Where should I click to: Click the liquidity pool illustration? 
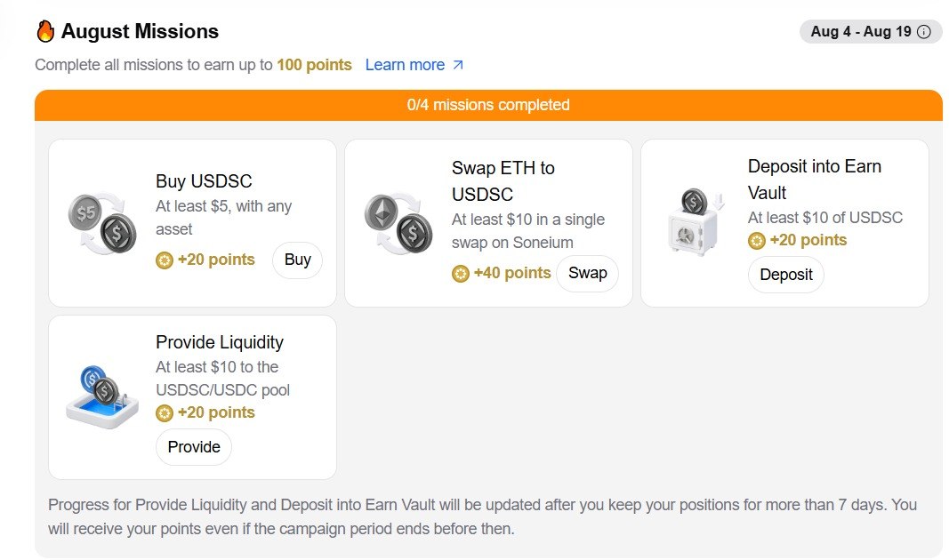pos(102,397)
